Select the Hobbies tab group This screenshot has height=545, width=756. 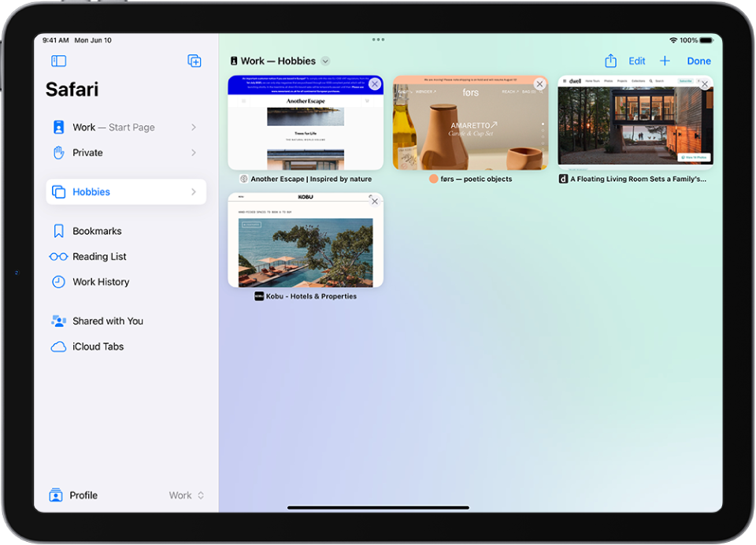coord(91,191)
